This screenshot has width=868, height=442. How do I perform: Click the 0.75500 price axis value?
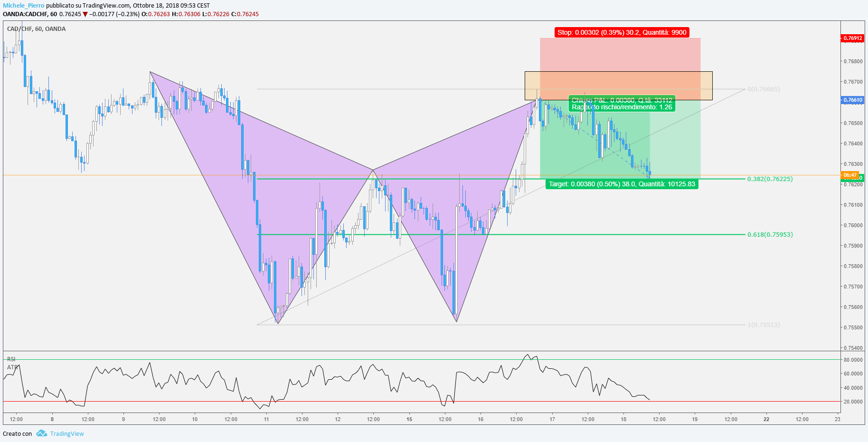tap(853, 327)
